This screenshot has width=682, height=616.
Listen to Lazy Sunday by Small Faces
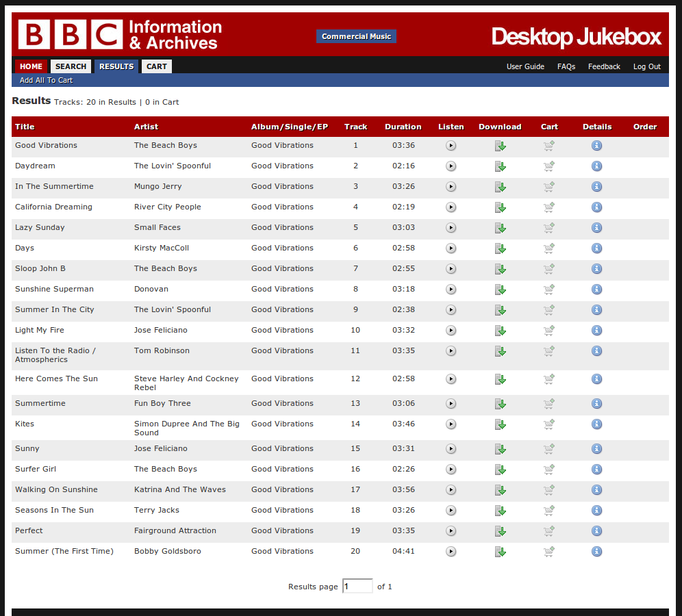[x=451, y=228]
